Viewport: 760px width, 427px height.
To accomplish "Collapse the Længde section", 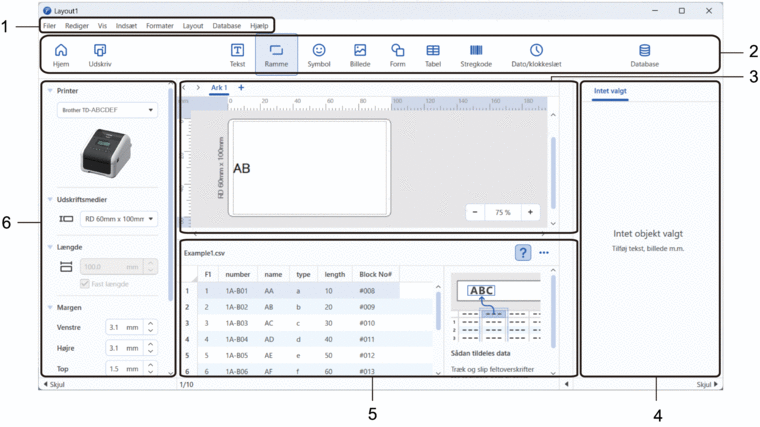I will coord(50,247).
